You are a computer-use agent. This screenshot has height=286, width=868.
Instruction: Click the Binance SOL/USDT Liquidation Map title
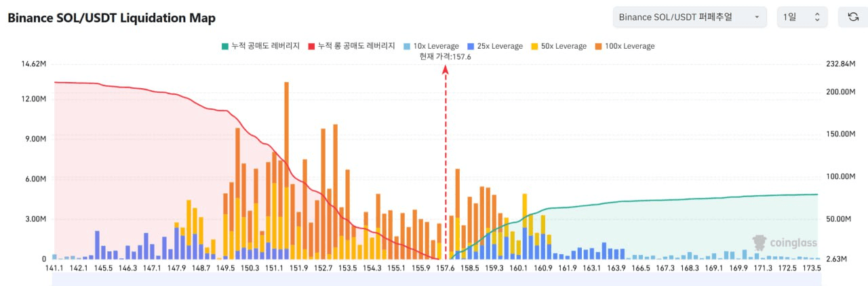111,18
